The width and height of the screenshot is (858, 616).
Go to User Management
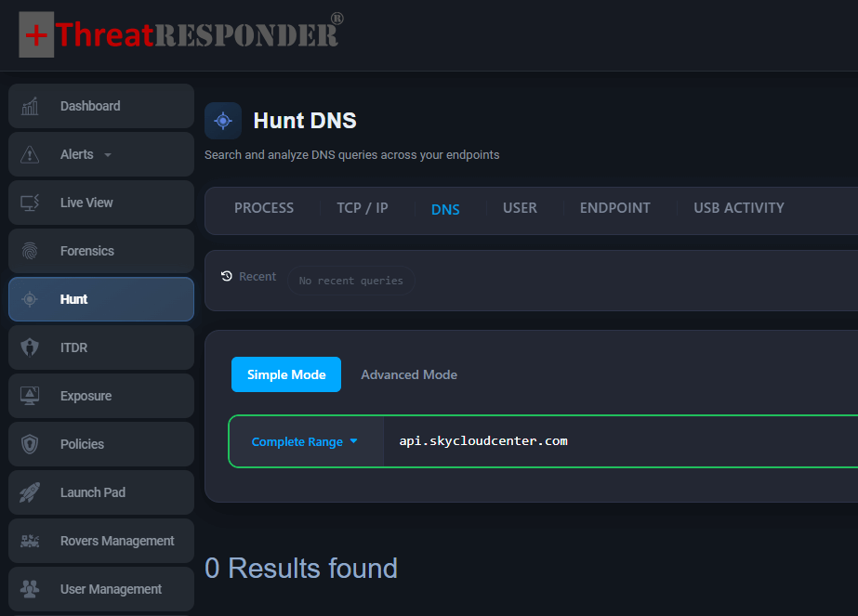[112, 589]
